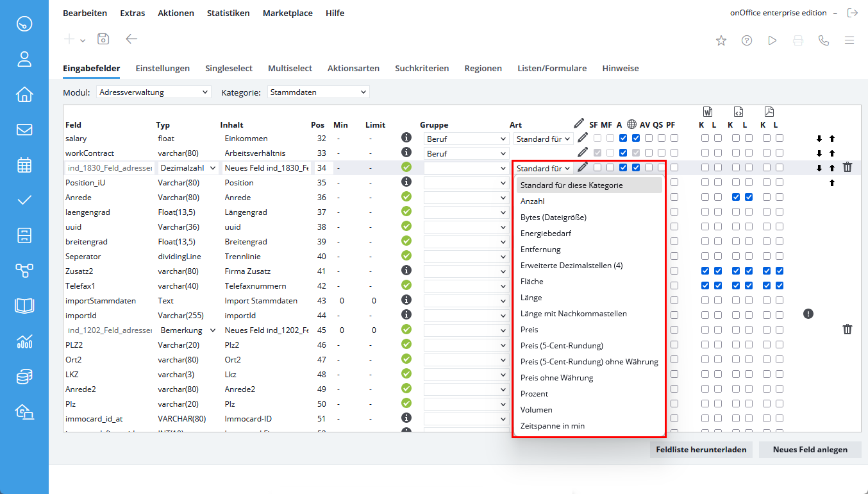Open the archive drawer icon in sidebar

pos(24,235)
